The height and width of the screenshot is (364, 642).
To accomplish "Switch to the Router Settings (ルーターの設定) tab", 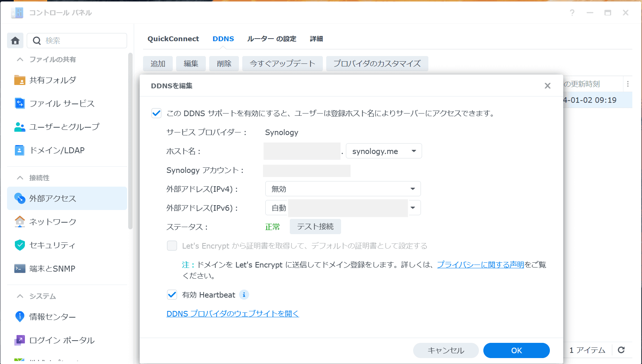I will click(272, 39).
